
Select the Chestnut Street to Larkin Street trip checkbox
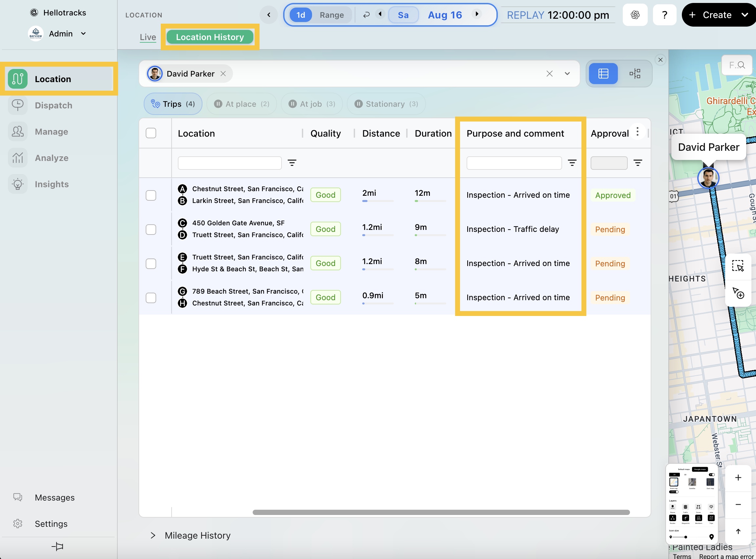coord(151,195)
